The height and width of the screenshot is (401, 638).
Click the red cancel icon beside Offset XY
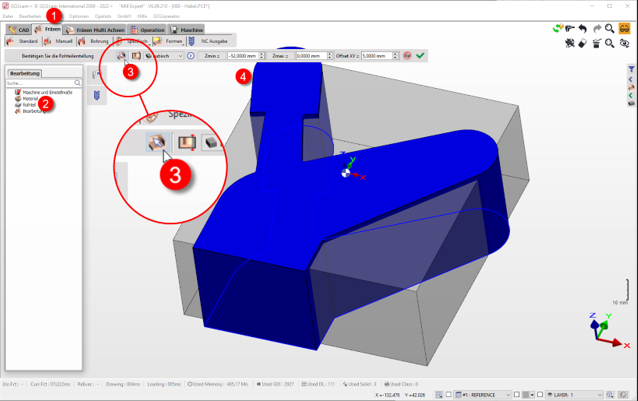407,56
